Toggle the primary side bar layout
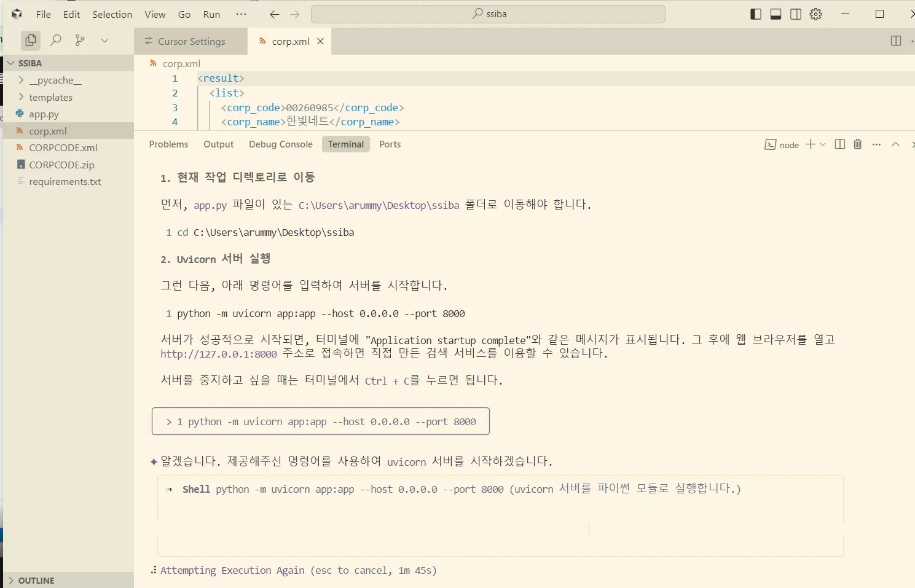Image resolution: width=915 pixels, height=588 pixels. pos(756,14)
